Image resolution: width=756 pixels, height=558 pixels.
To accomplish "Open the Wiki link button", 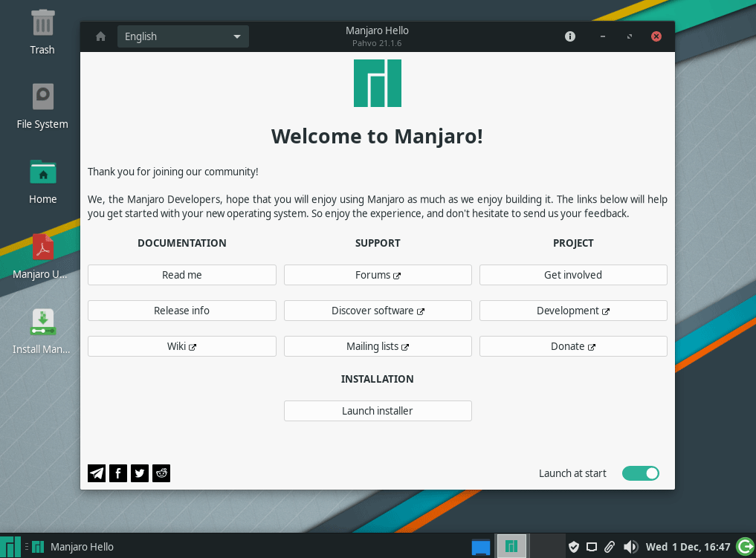I will (x=182, y=346).
